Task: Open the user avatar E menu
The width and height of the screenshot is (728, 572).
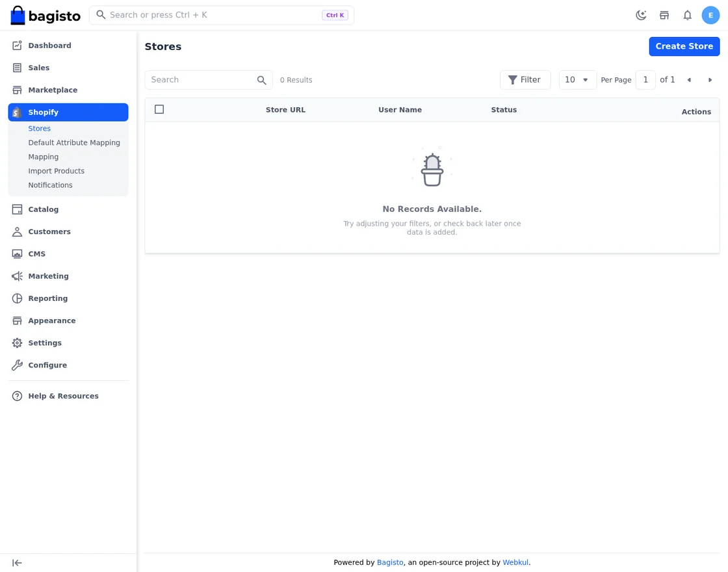Action: point(710,16)
